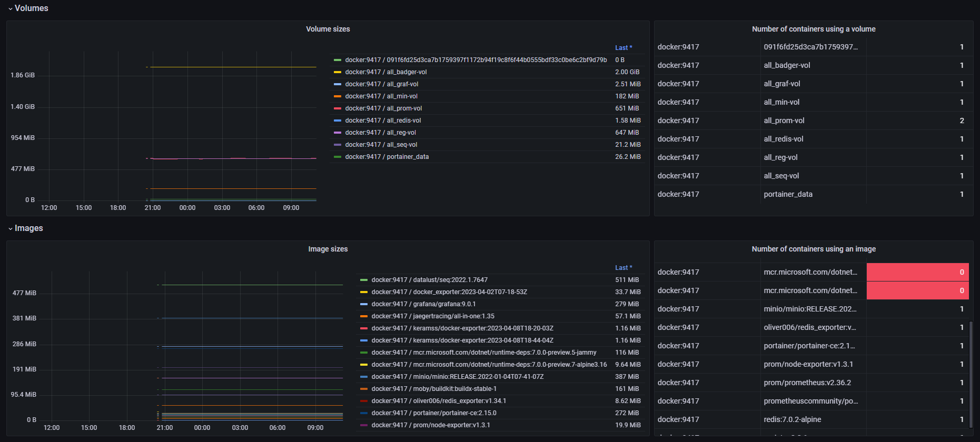
Task: Toggle series docker:9417 / grafana/grafana:9.0.1
Action: pos(423,304)
